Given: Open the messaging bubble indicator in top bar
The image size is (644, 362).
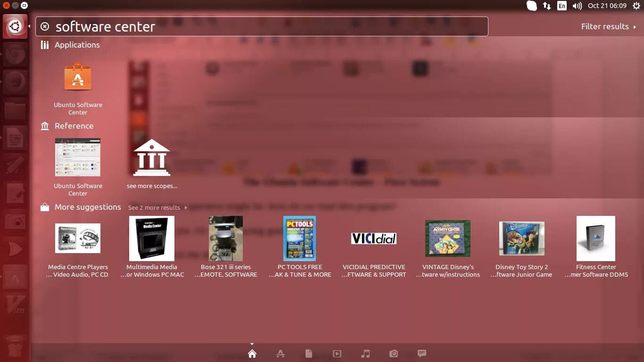Looking at the screenshot, I should coord(532,6).
